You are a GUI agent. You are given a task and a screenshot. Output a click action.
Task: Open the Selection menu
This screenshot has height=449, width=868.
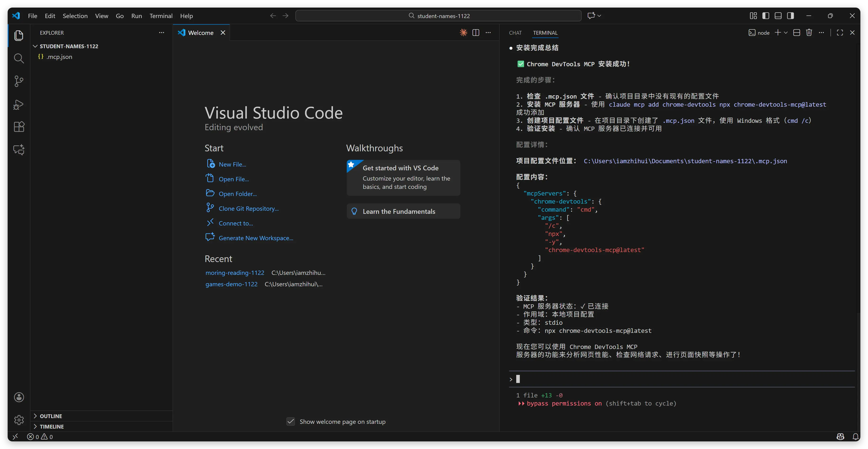point(75,16)
